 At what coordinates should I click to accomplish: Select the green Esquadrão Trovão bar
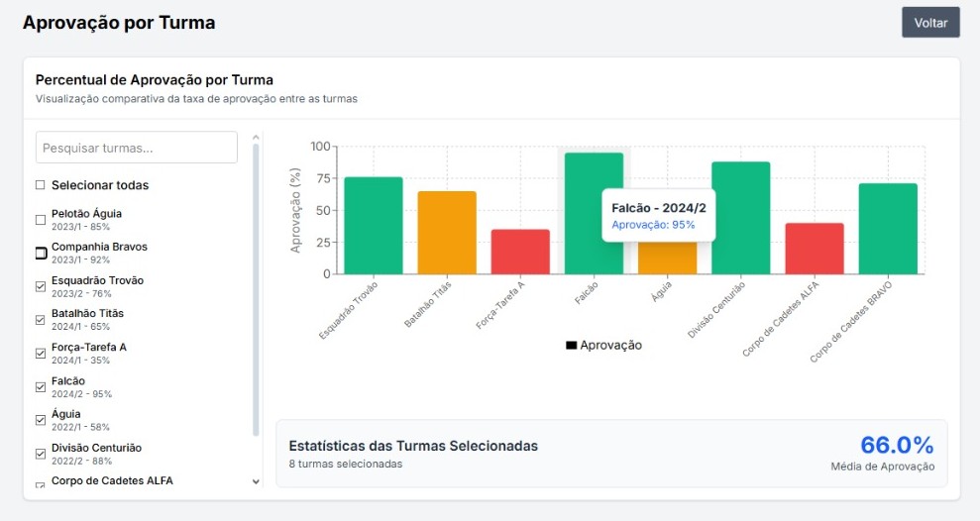(x=374, y=226)
